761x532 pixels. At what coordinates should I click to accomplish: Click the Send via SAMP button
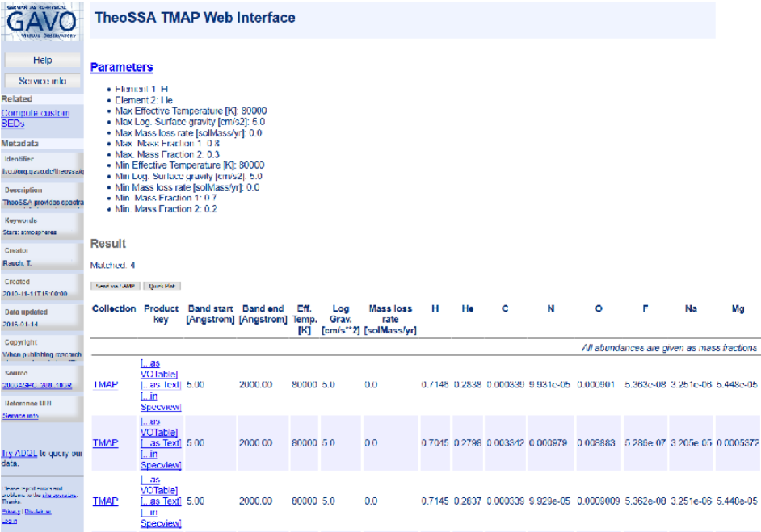click(115, 286)
